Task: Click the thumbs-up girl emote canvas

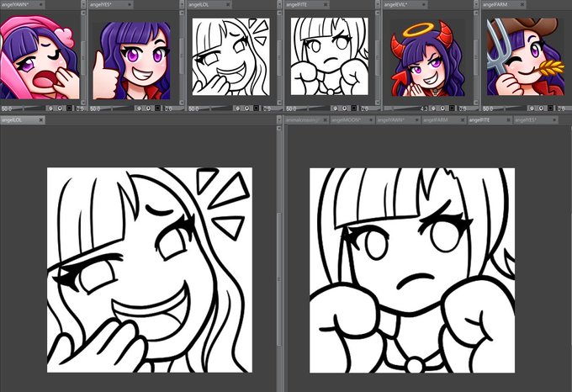Action: tap(131, 61)
